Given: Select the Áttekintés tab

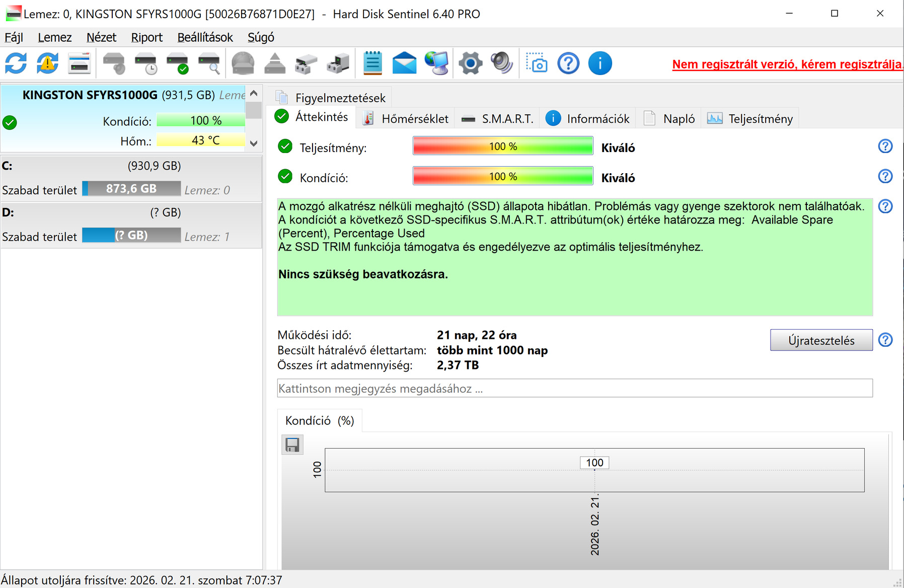Looking at the screenshot, I should (312, 117).
